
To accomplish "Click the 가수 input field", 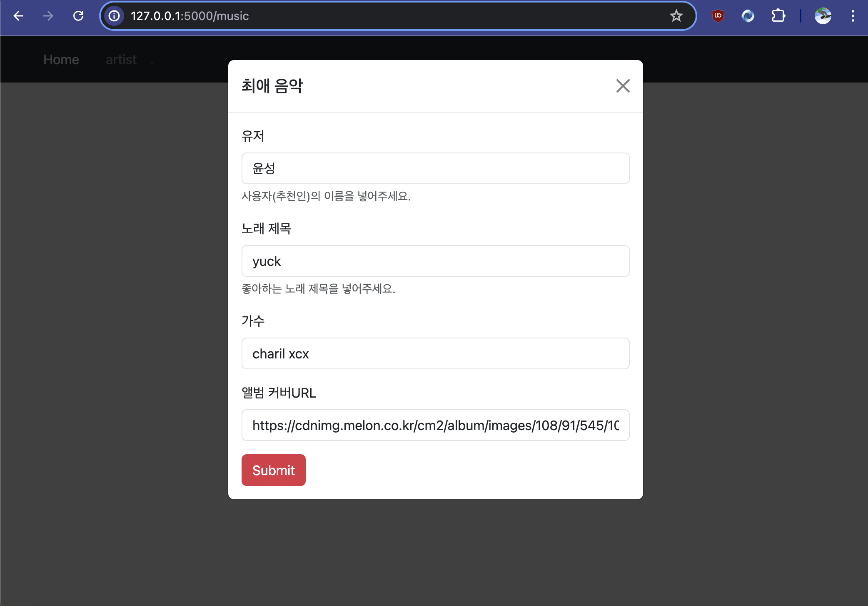I will click(435, 353).
